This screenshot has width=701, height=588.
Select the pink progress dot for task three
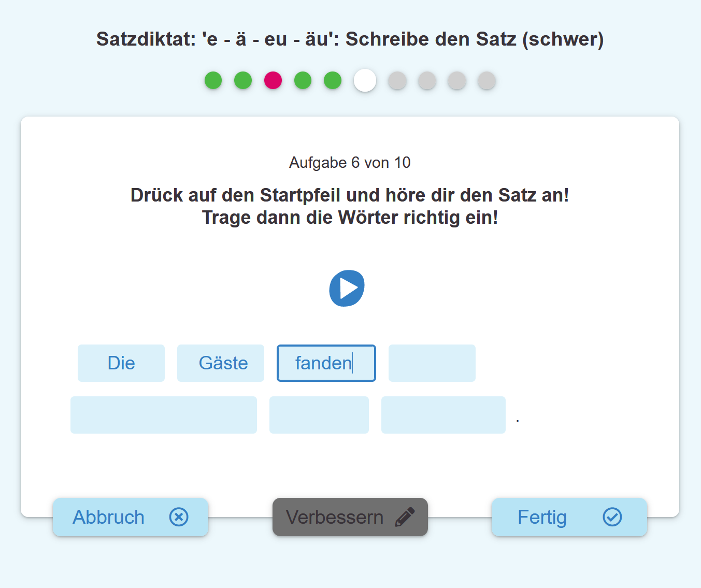click(273, 80)
